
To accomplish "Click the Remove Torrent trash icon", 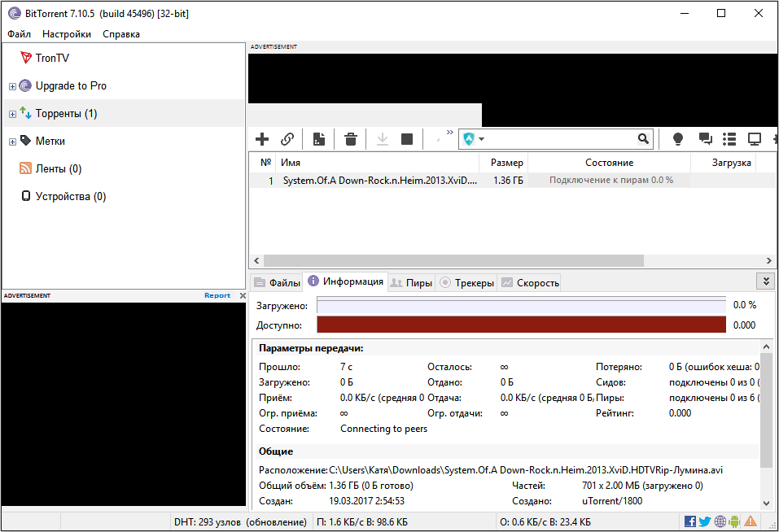I will pyautogui.click(x=351, y=139).
